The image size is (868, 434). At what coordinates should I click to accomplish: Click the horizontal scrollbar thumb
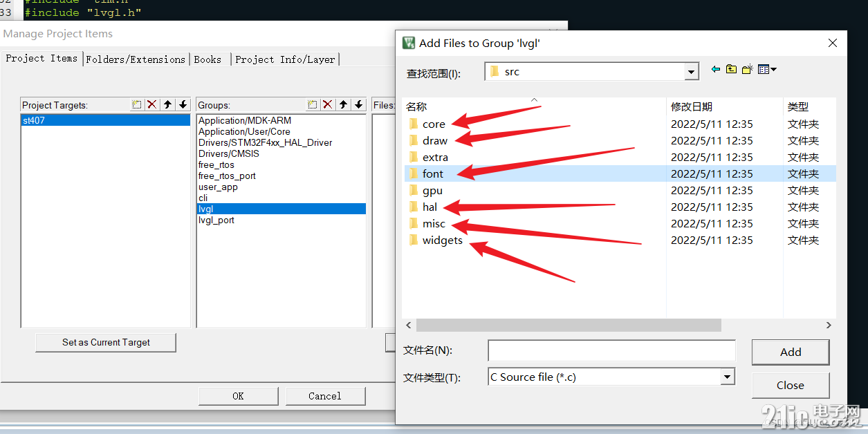tap(569, 325)
